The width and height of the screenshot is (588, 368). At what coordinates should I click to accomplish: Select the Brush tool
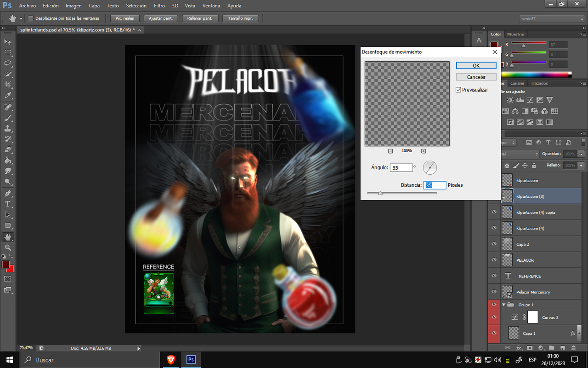[8, 118]
